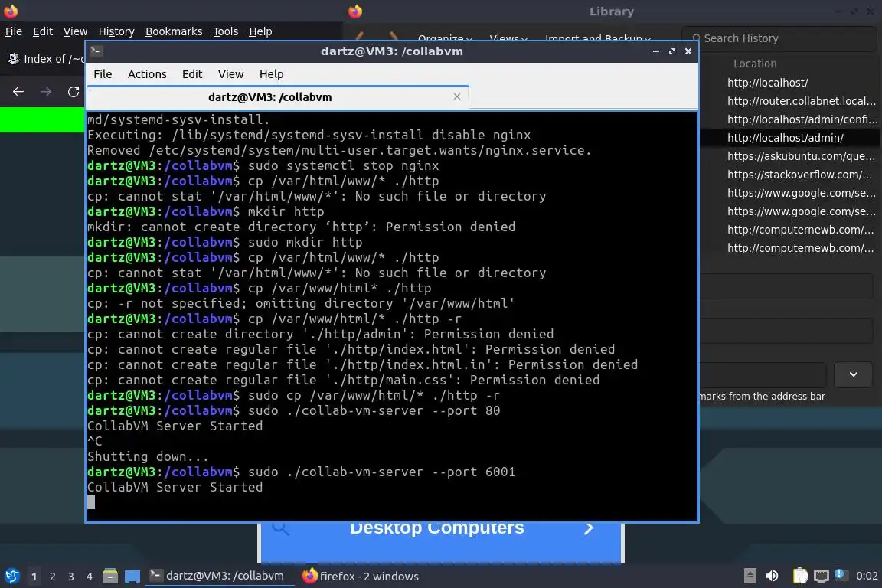This screenshot has width=882, height=588.
Task: Open the Firefox View menu
Action: click(x=75, y=31)
